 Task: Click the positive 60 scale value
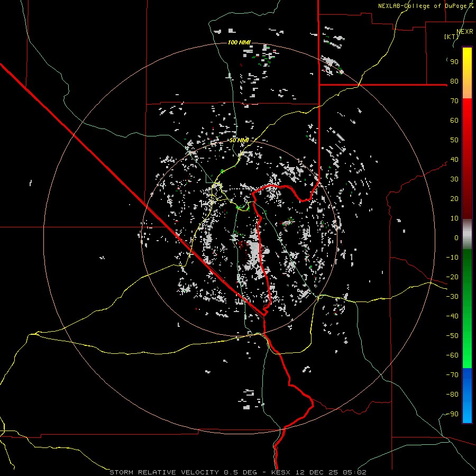coord(454,121)
